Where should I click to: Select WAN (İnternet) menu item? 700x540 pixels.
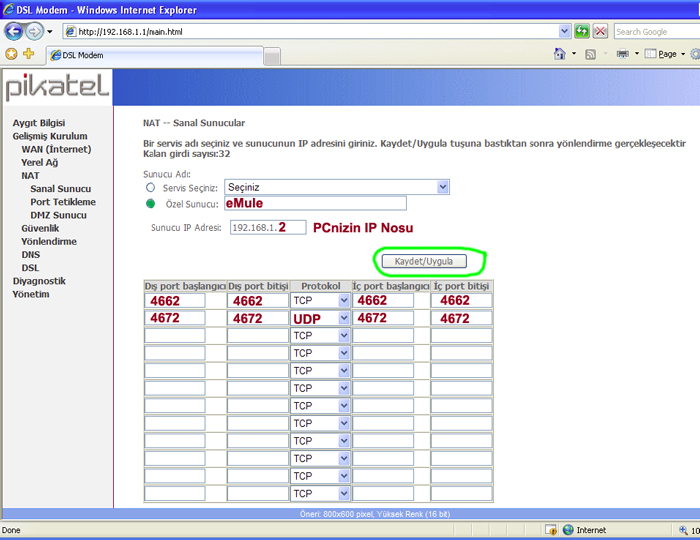coord(56,149)
